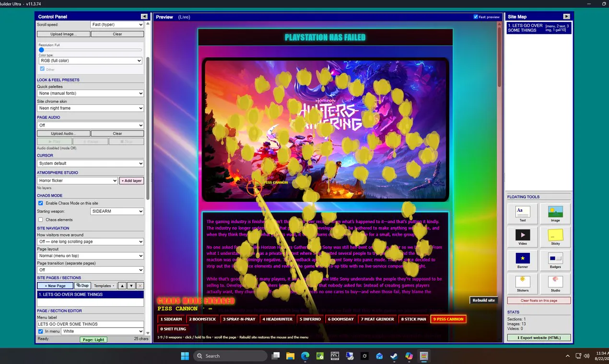Open the Stickers floating tool

tap(523, 284)
